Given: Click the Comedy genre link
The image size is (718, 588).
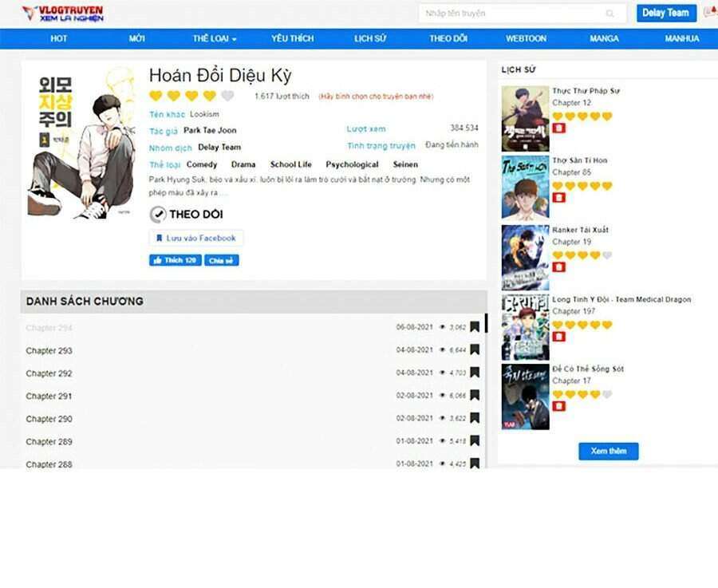Looking at the screenshot, I should pyautogui.click(x=202, y=164).
